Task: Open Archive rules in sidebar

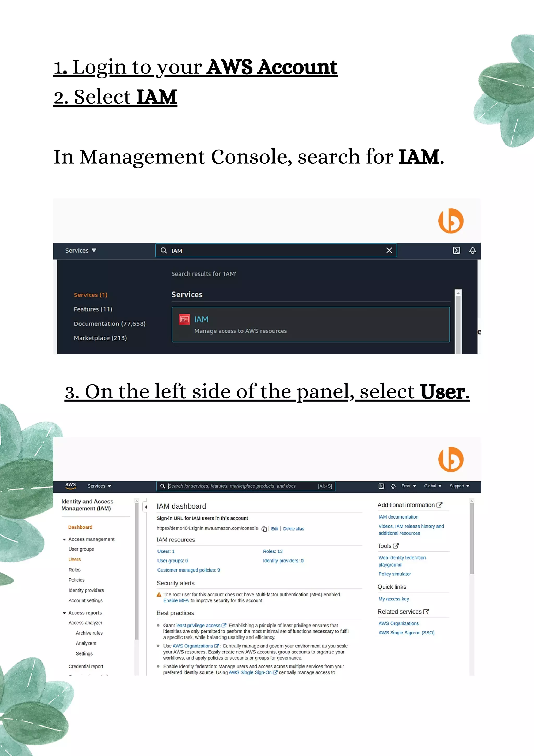Action: pos(89,633)
